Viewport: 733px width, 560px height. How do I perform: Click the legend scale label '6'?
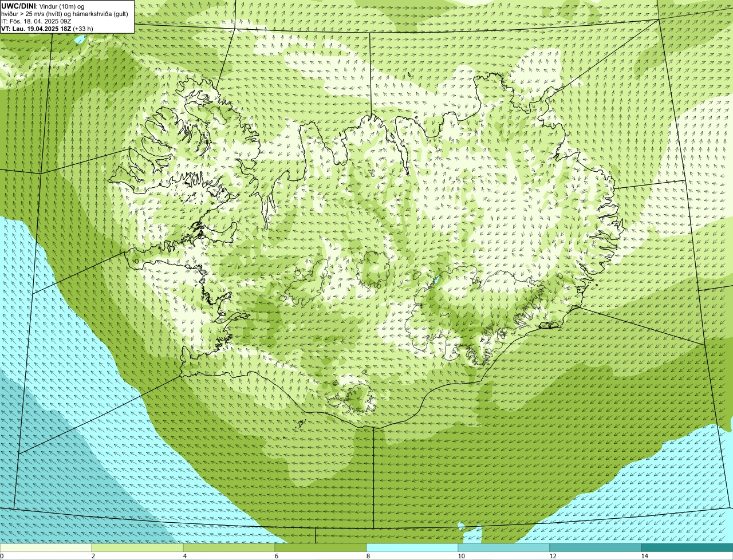(x=276, y=556)
